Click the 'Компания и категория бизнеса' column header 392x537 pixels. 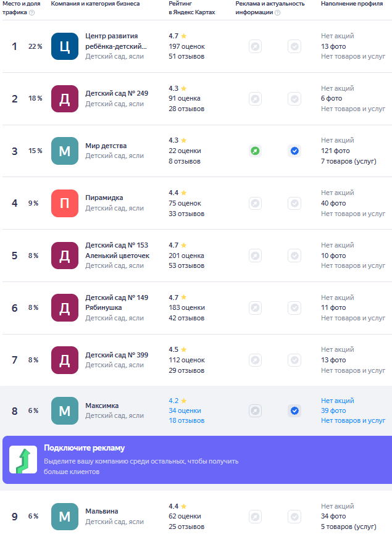pos(95,4)
